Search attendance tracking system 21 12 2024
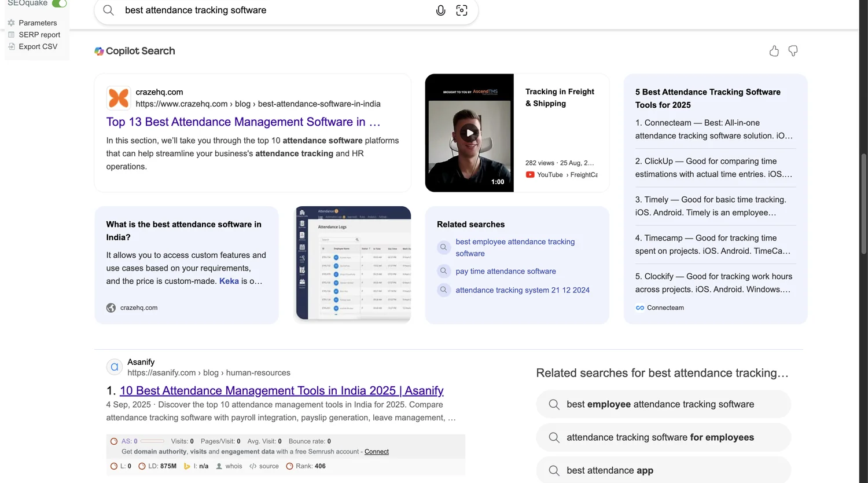 (x=523, y=290)
